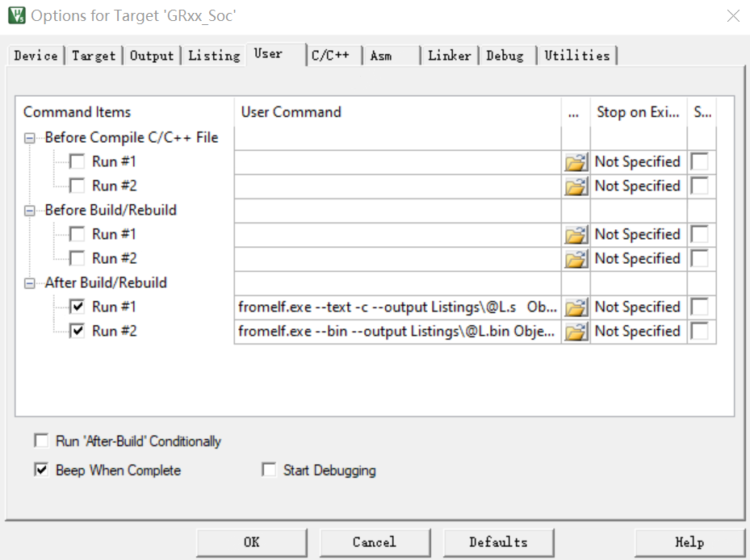The width and height of the screenshot is (750, 560).
Task: Browse folder for Before Build Run #1
Action: (576, 235)
